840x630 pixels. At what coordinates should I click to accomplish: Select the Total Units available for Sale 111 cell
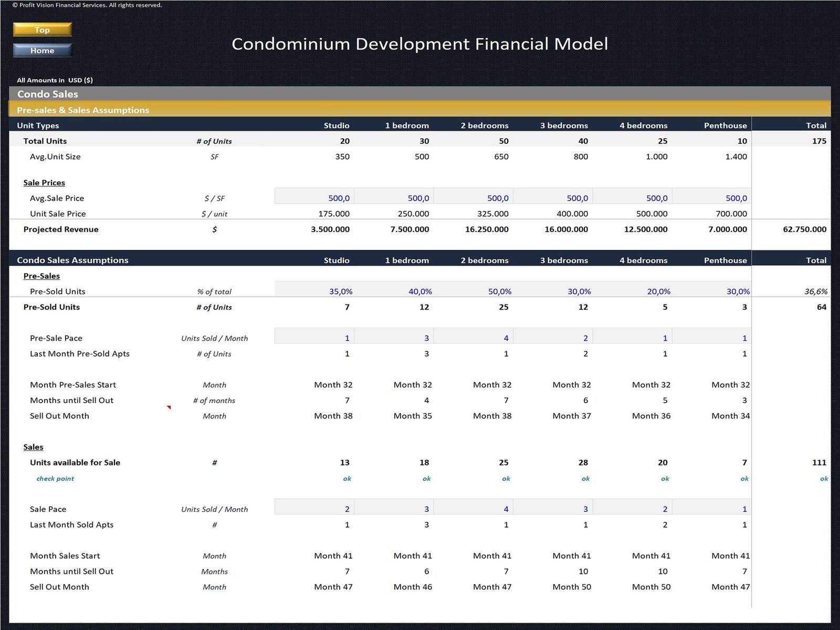(792, 463)
